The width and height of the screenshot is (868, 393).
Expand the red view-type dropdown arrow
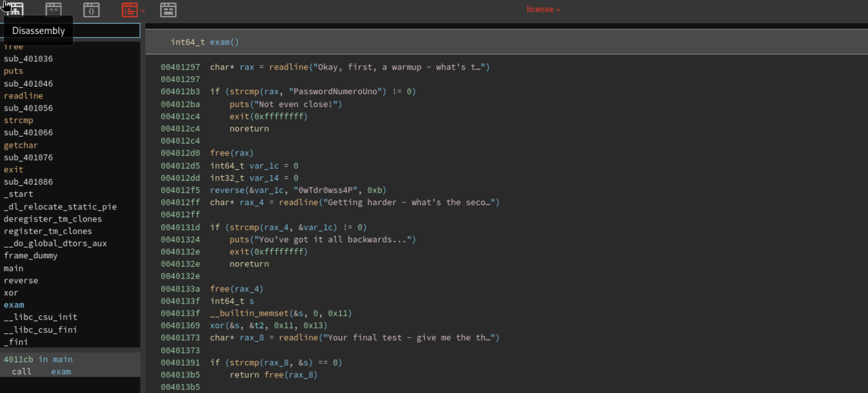pyautogui.click(x=143, y=11)
